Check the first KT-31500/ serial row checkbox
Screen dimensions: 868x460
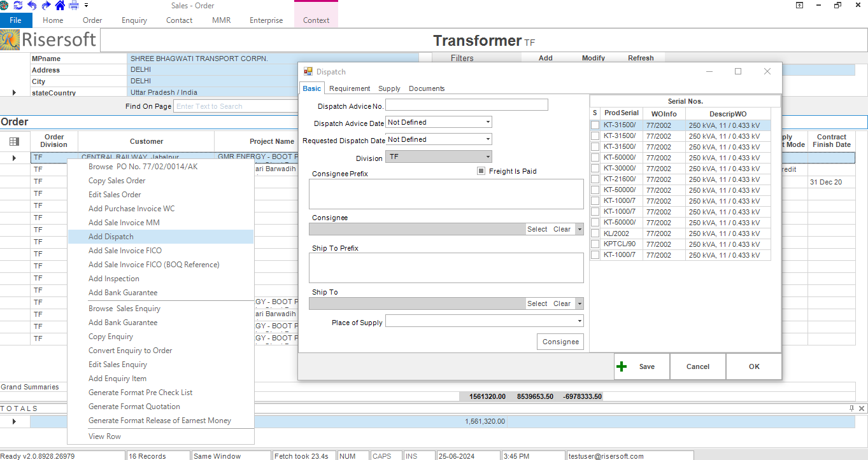[x=595, y=125]
